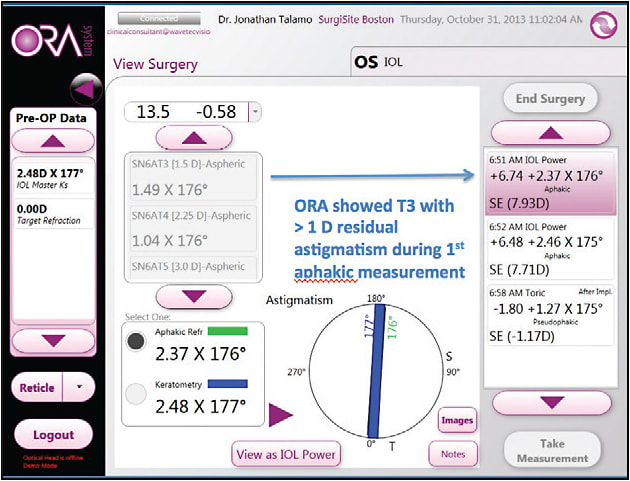Click green Aphakic Refr color swatch
Screen dimensions: 630x481
227,331
